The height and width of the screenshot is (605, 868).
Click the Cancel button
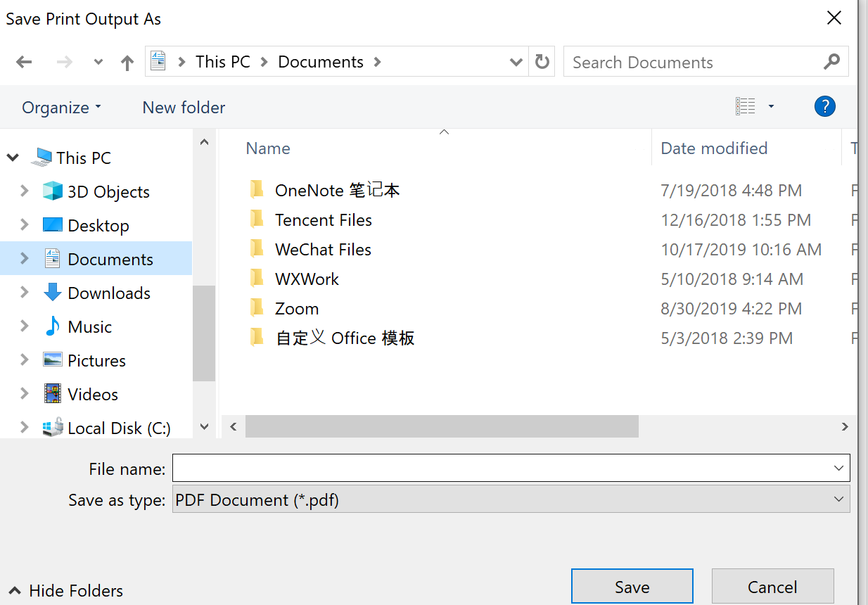[x=772, y=587]
